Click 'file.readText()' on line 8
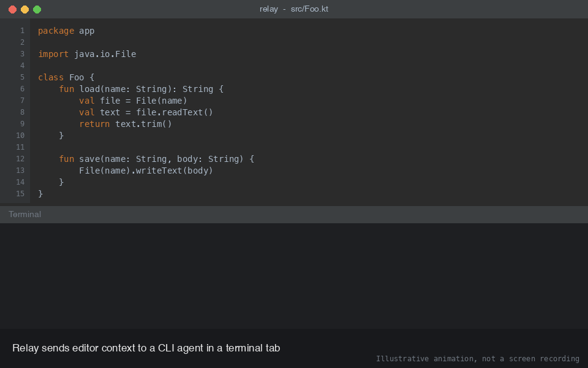This screenshot has width=588, height=368. [x=175, y=112]
